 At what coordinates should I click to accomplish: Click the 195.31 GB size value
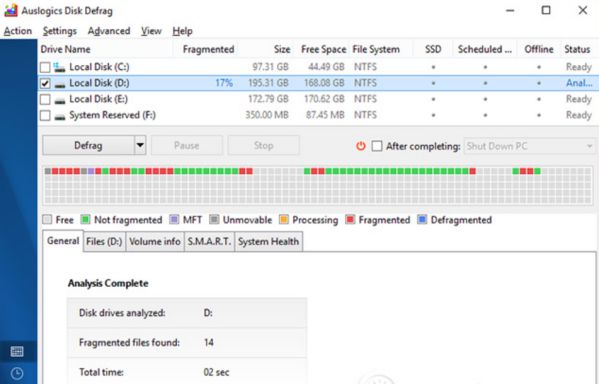coord(268,83)
